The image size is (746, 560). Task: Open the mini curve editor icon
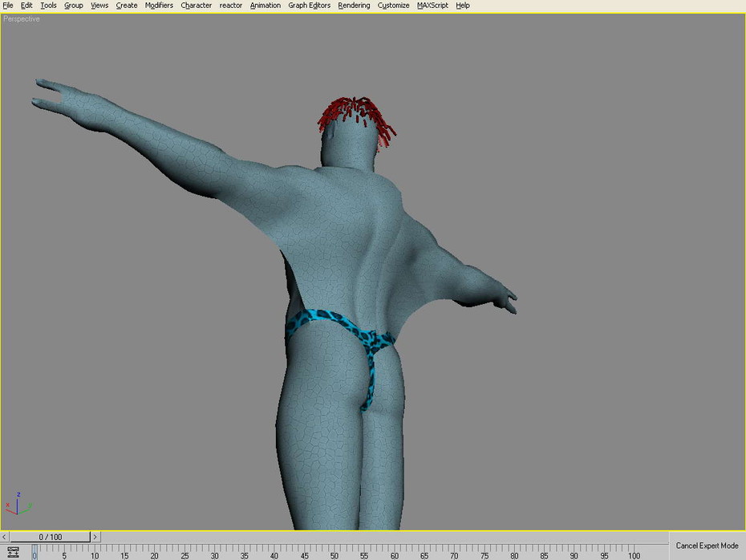pos(13,552)
